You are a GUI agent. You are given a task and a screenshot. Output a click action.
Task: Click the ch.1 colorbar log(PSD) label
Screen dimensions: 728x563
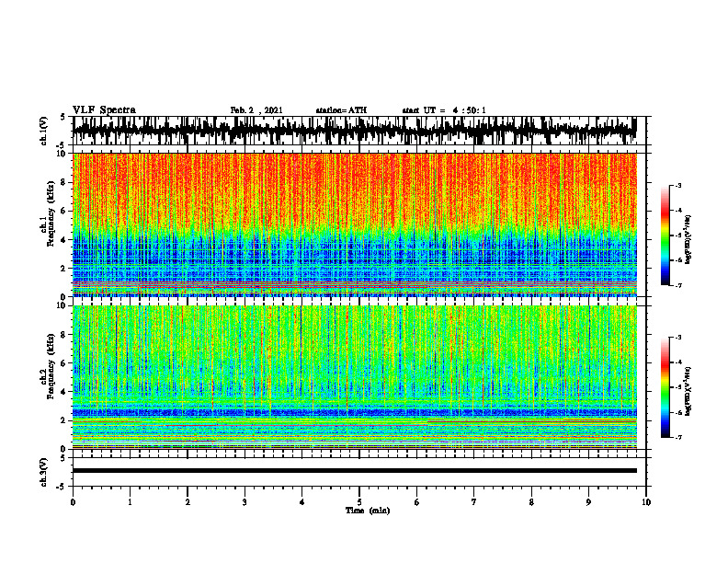688,239
